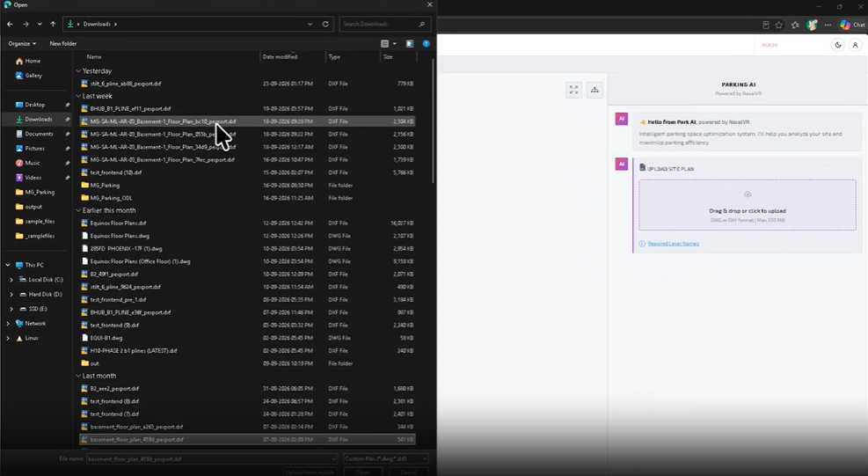The image size is (868, 476).
Task: Go forward using the dialog's forward arrow
Action: tap(26, 24)
